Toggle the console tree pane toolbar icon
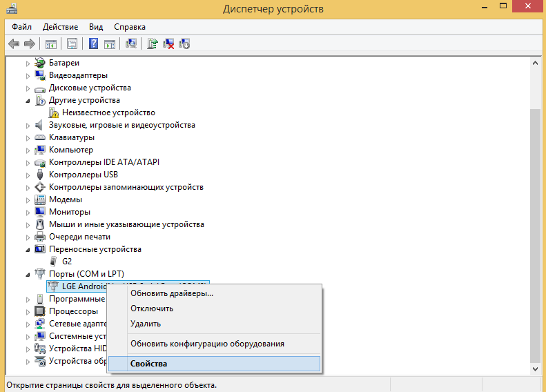546x392 pixels. pos(51,43)
